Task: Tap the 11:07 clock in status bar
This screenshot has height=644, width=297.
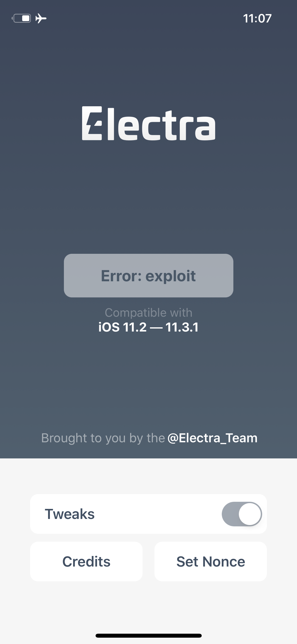Action: pyautogui.click(x=257, y=19)
